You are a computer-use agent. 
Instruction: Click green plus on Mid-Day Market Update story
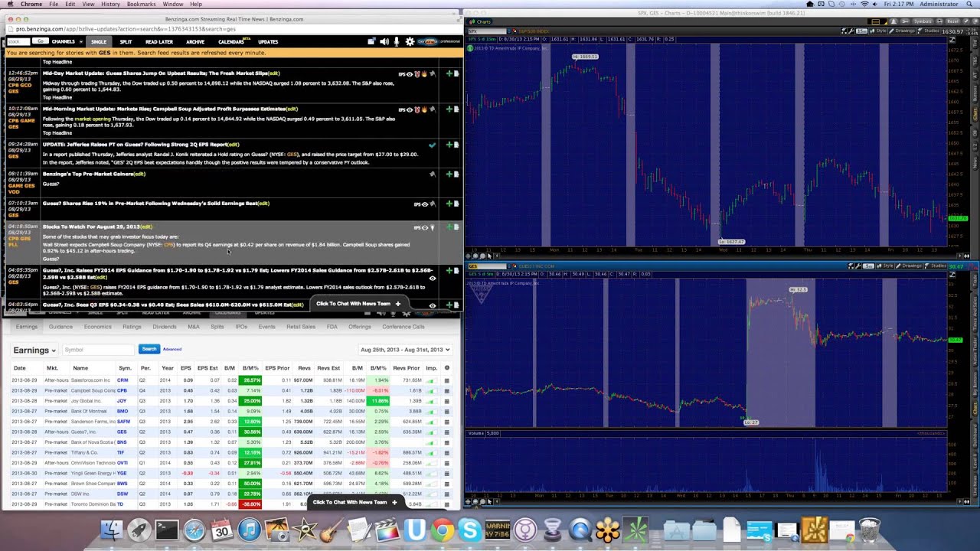tap(449, 74)
